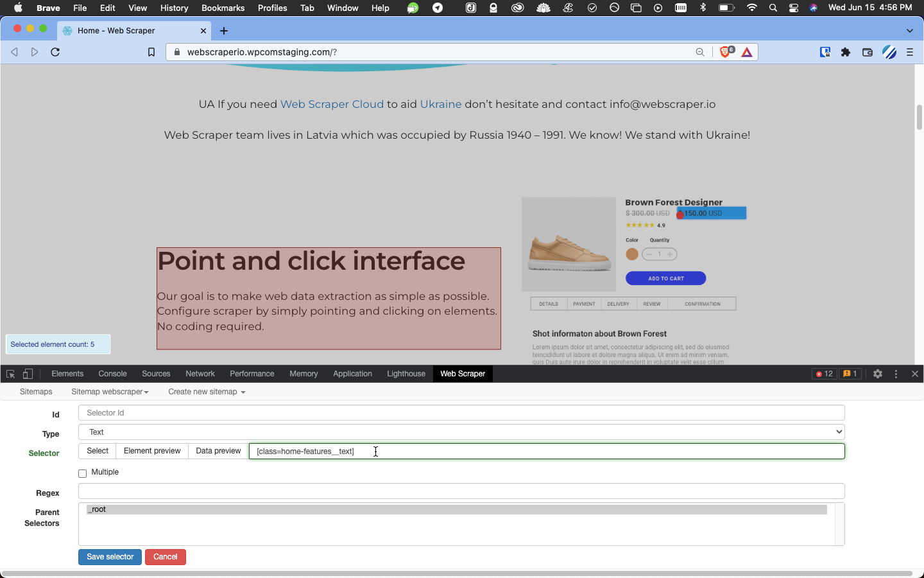924x578 pixels.
Task: Reload the page
Action: tap(55, 52)
